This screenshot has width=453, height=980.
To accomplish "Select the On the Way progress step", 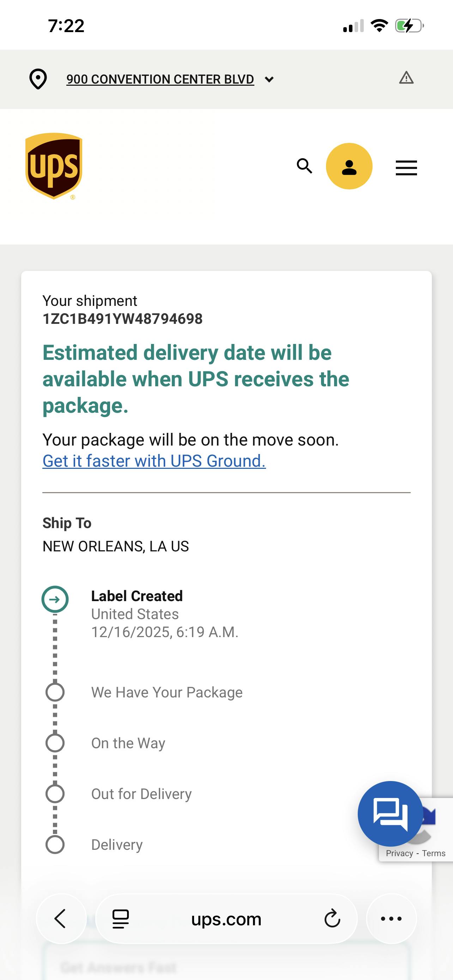I will 128,743.
